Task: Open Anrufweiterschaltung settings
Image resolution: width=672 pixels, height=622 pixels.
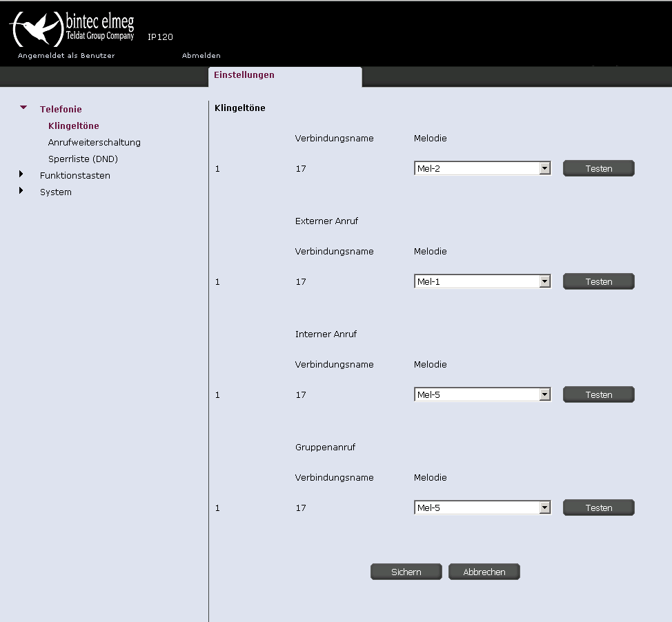Action: [x=94, y=142]
